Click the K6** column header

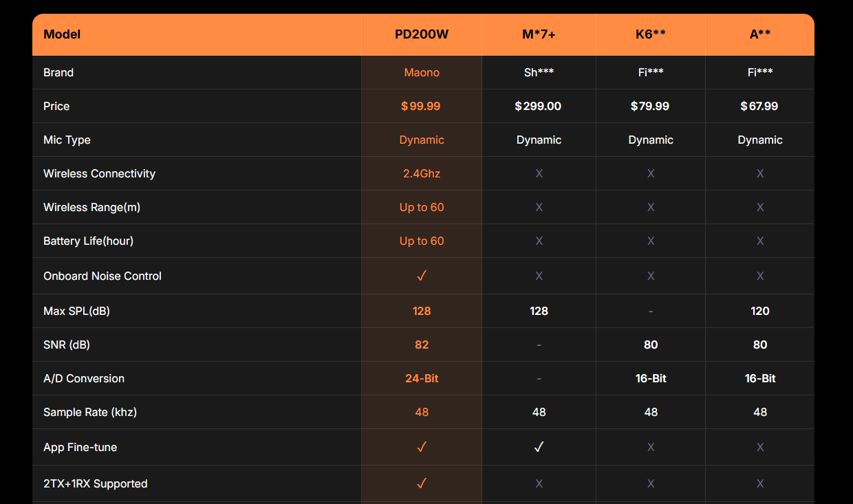coord(651,34)
